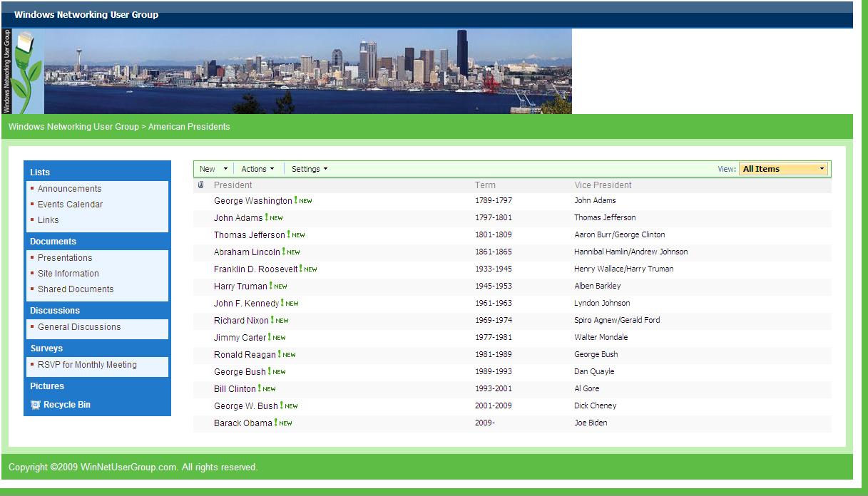Click vice president Henry Wallace/Harry Truman
The image size is (868, 496).
coord(624,269)
